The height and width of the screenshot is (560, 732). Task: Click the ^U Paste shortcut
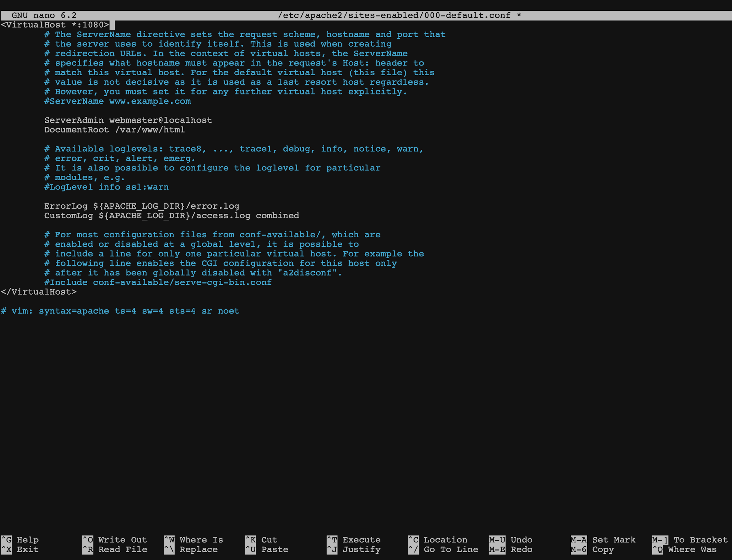pyautogui.click(x=267, y=549)
